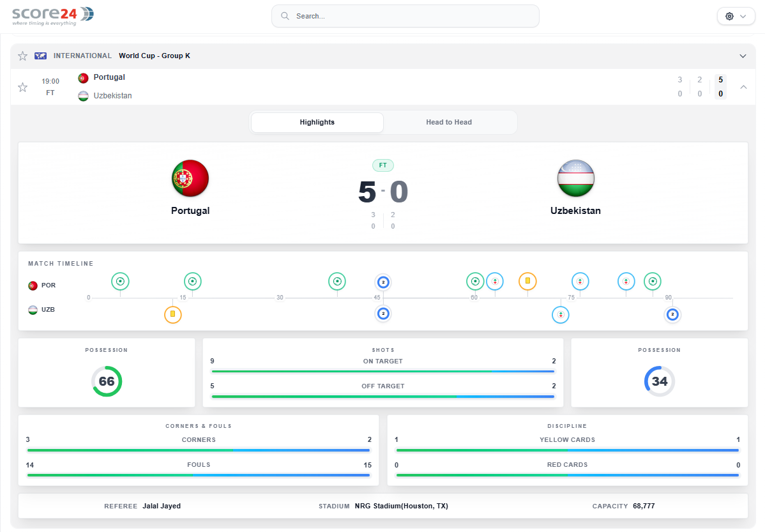
Task: Click the Portugal team name in match row
Action: [109, 77]
